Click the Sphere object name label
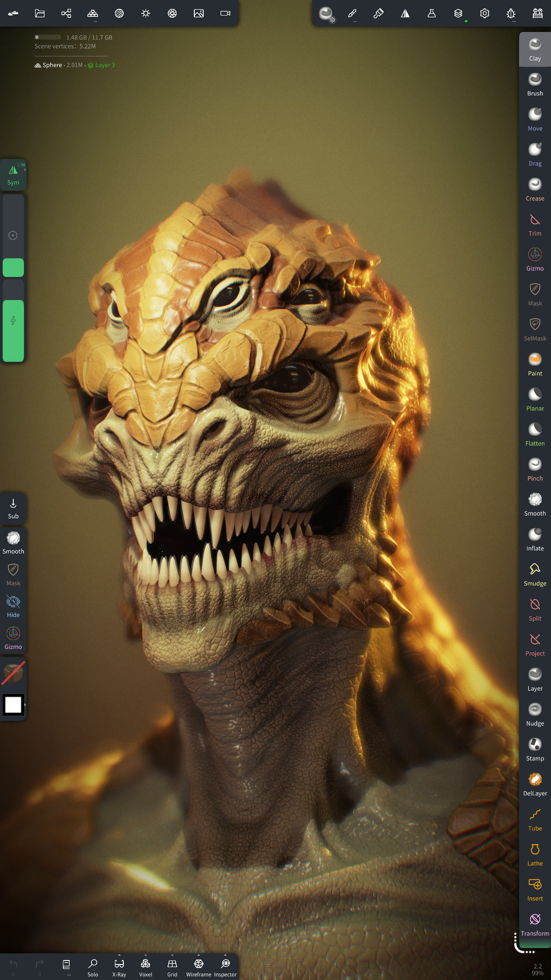551x980 pixels. 52,65
